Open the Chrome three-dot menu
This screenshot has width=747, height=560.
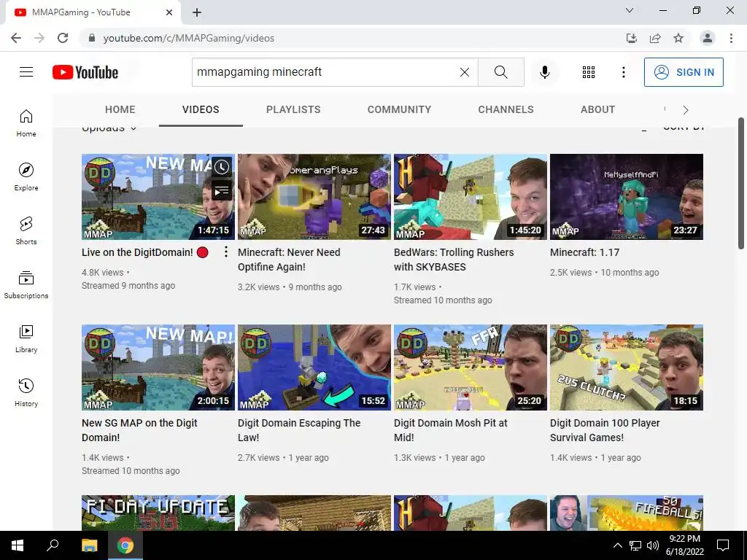tap(731, 38)
